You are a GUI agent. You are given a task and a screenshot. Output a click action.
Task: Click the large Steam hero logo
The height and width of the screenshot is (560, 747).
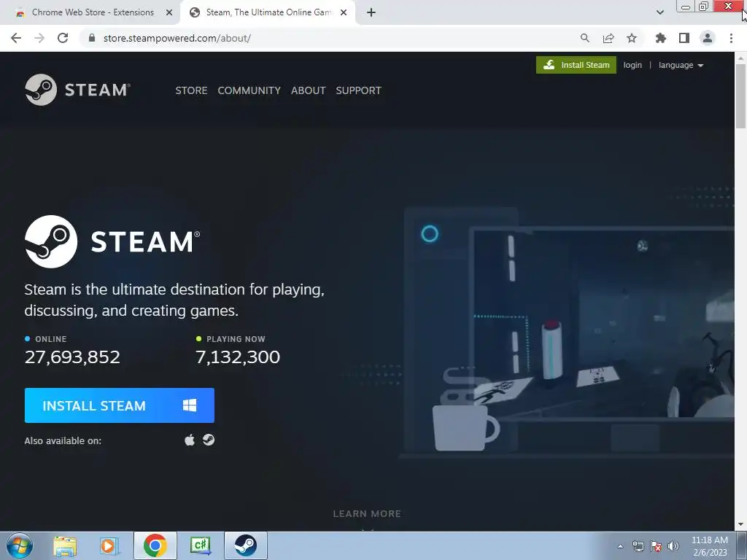(x=112, y=241)
